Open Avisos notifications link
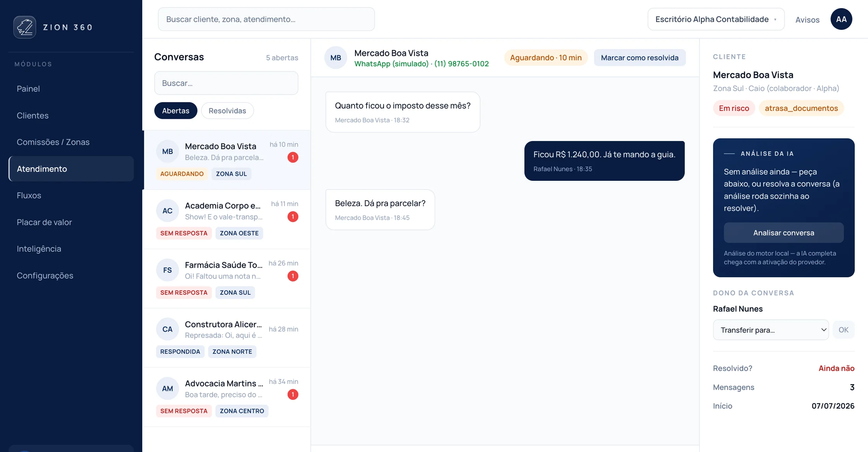The height and width of the screenshot is (452, 868). tap(807, 20)
